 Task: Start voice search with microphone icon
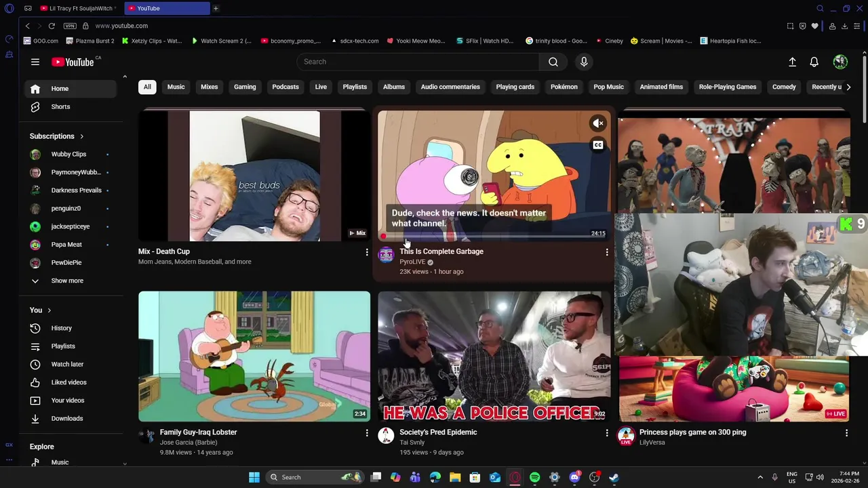(584, 62)
